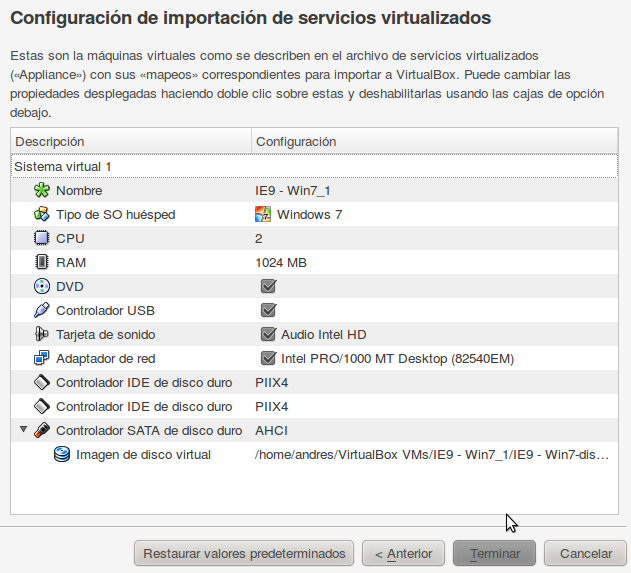Select the Controlador USB label
Viewport: 631px width, 573px height.
click(105, 310)
